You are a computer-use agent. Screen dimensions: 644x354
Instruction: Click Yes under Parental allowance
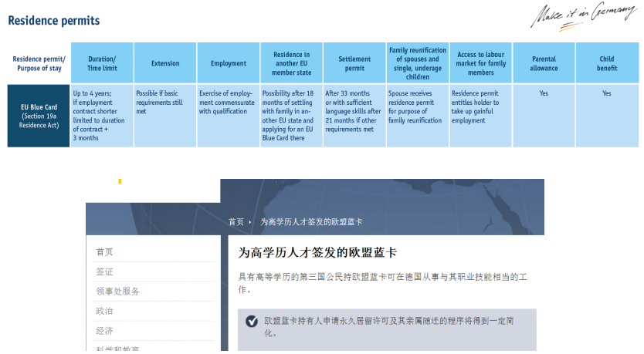tap(544, 93)
